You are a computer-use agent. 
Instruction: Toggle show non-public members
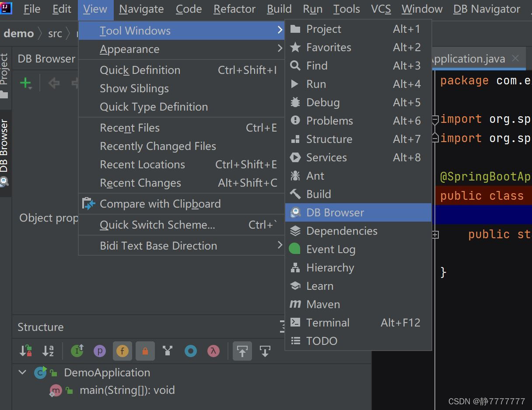point(145,351)
